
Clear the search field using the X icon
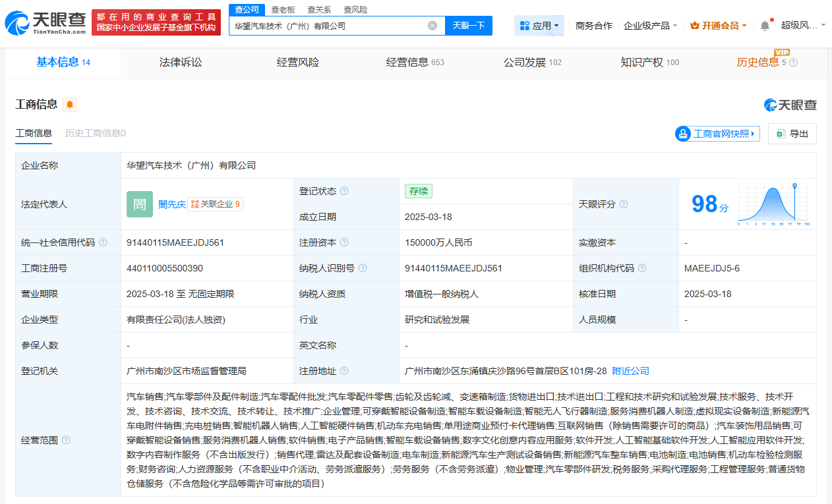click(432, 25)
